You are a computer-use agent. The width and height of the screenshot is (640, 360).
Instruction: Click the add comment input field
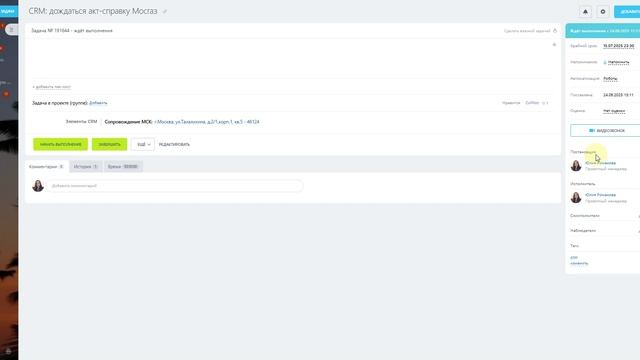pos(174,186)
